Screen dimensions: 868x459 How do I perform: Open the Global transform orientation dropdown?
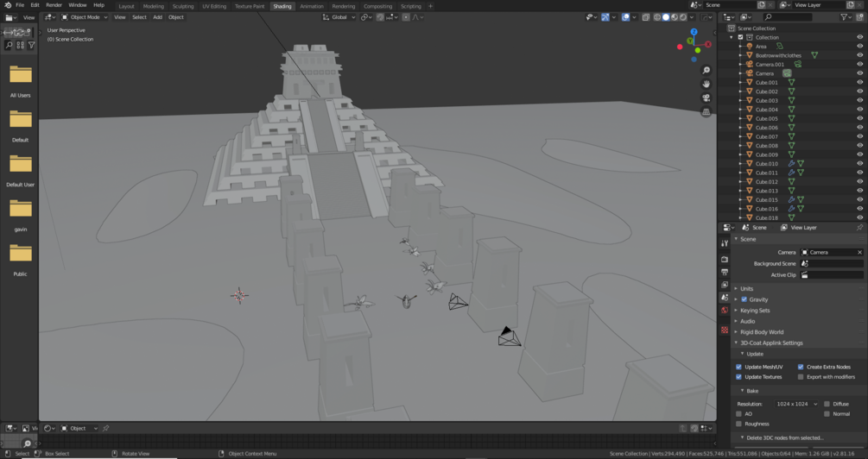pos(339,17)
